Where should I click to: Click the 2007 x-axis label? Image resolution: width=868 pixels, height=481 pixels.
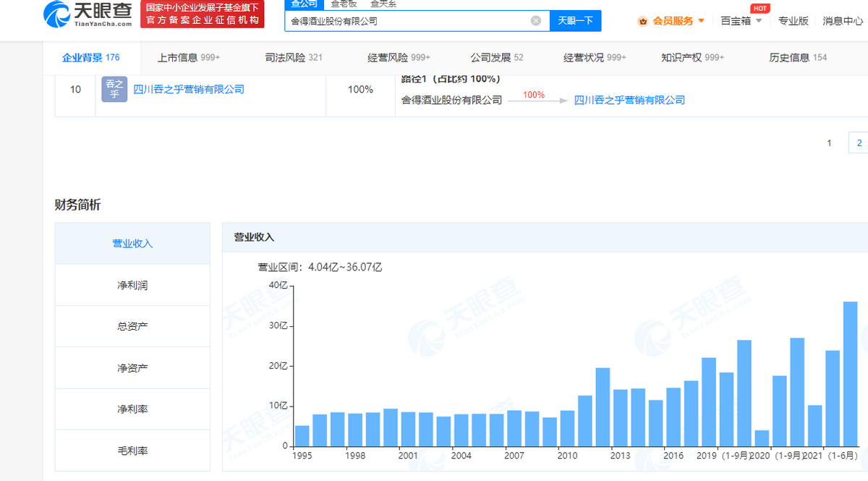click(514, 456)
